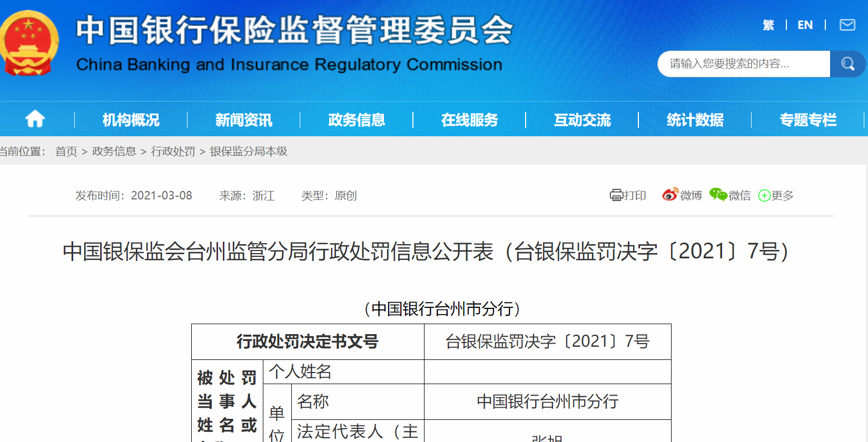Open 机构概况 menu
The image size is (868, 442).
(x=131, y=120)
